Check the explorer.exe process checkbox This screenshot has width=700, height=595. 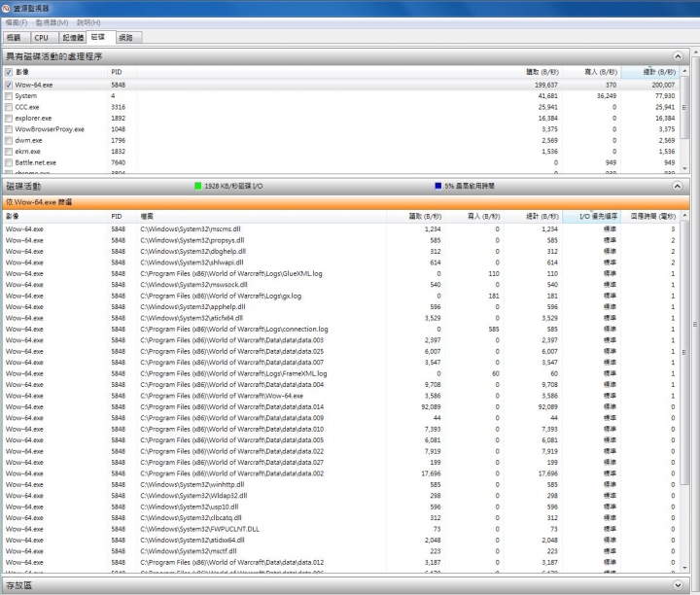[x=9, y=119]
